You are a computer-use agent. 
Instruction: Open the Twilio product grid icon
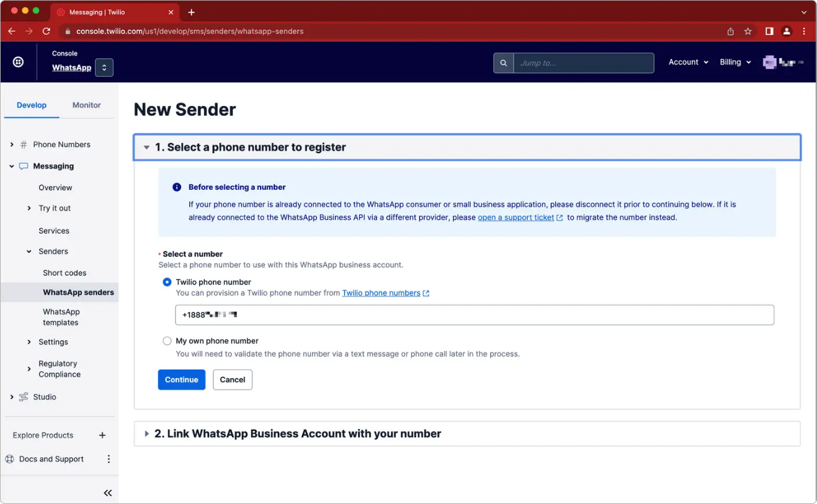point(19,62)
